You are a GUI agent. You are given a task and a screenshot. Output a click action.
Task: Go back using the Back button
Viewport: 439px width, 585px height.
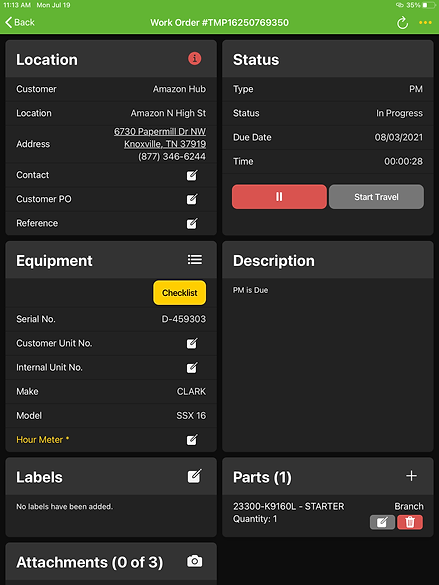tap(20, 22)
